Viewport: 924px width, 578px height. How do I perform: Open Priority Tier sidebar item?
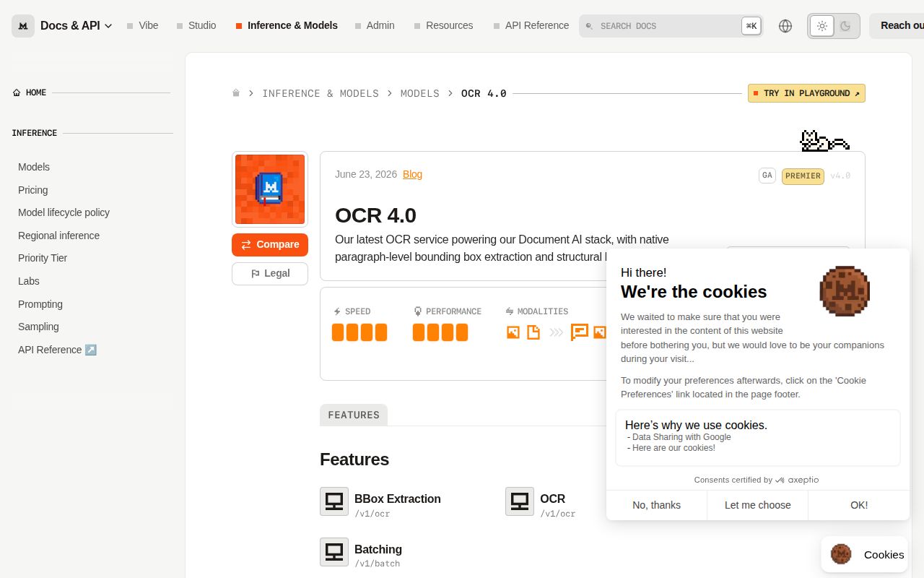(x=43, y=258)
